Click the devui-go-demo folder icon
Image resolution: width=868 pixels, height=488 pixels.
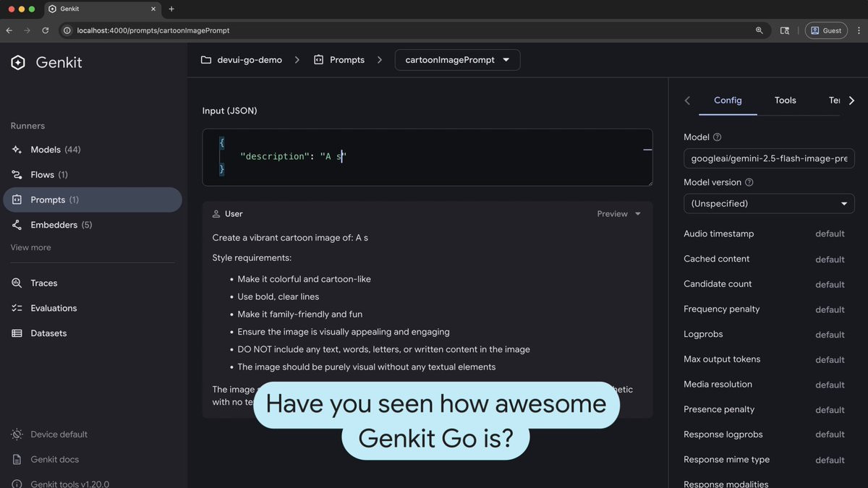click(206, 60)
